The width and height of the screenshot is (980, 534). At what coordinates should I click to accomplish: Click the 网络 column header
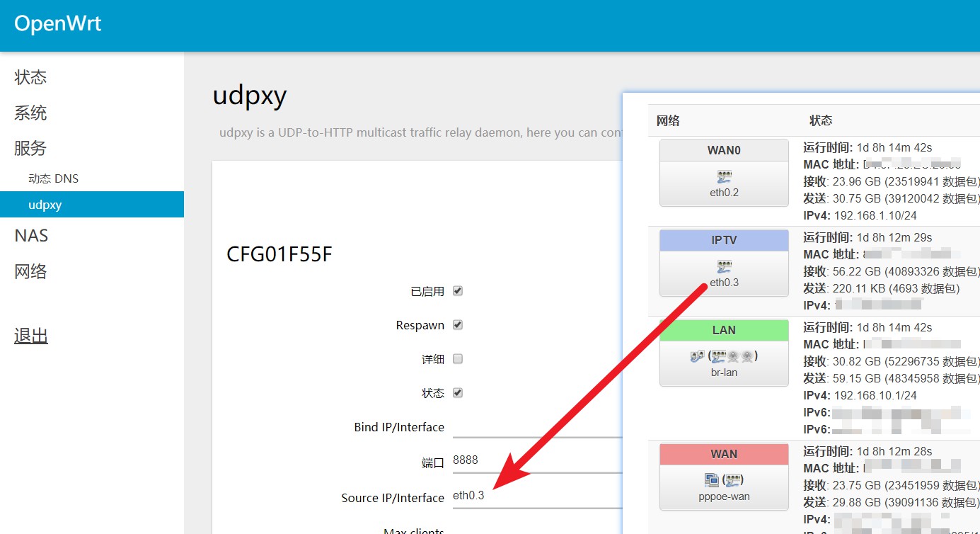(x=668, y=120)
